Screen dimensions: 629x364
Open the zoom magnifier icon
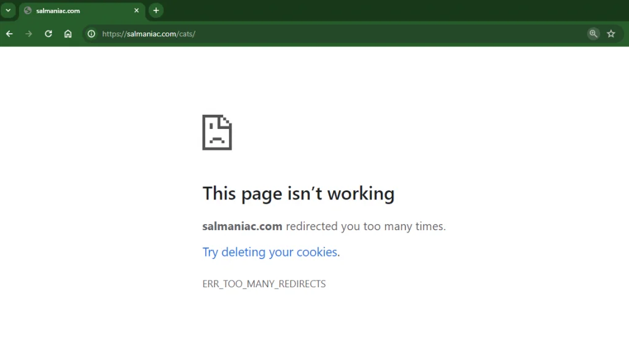point(593,34)
